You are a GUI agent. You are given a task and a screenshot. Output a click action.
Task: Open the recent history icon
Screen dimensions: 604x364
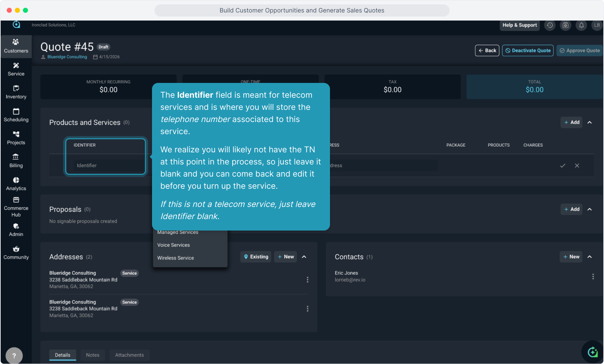pos(550,25)
